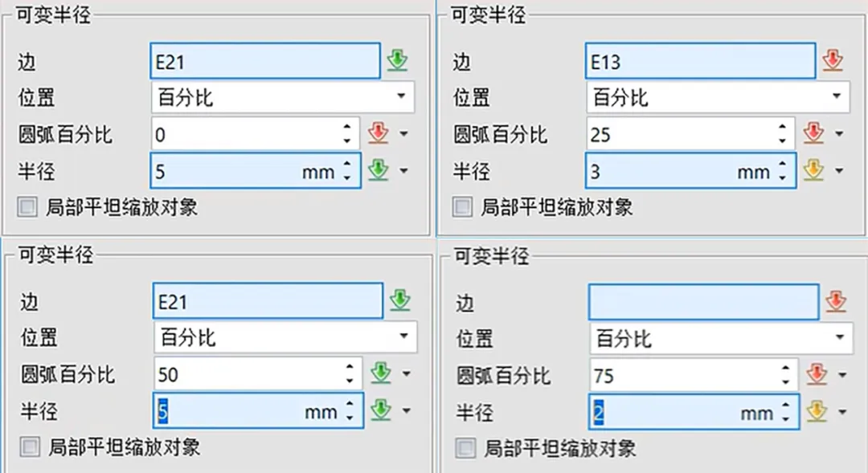Select the red arrow icon beside 圆弧百分比 value 0
This screenshot has height=473, width=868.
click(x=378, y=133)
